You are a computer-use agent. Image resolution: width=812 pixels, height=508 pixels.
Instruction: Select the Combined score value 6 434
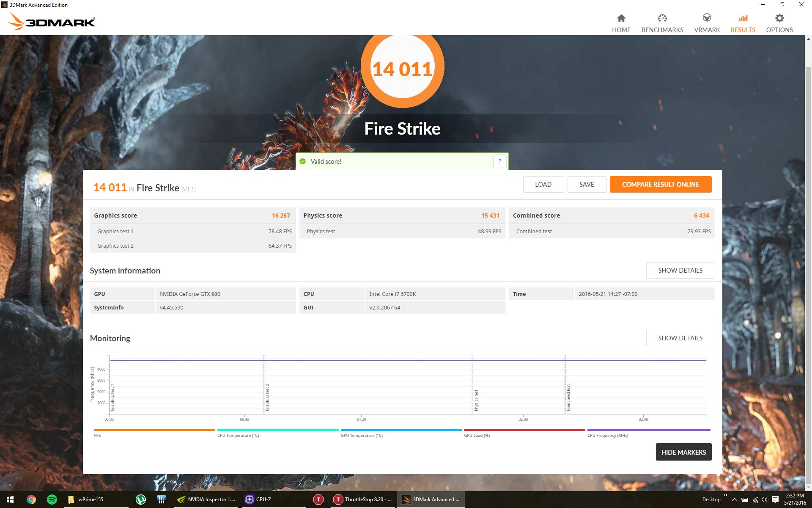pos(701,215)
